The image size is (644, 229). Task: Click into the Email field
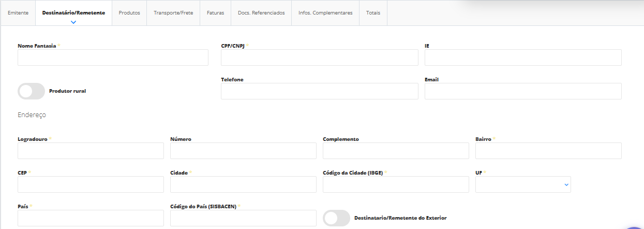[x=523, y=91]
